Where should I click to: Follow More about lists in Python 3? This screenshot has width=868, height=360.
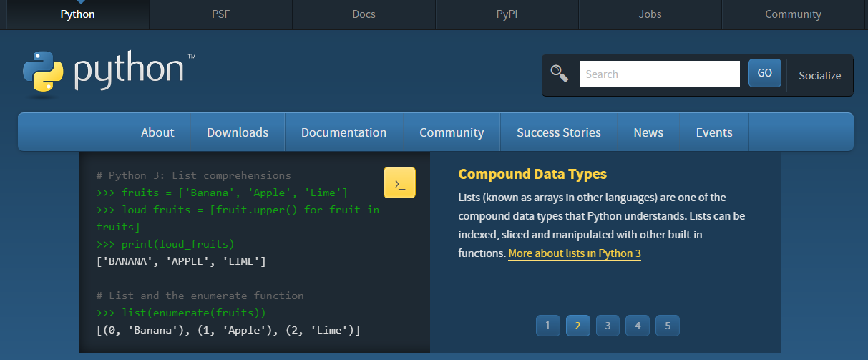coord(575,253)
